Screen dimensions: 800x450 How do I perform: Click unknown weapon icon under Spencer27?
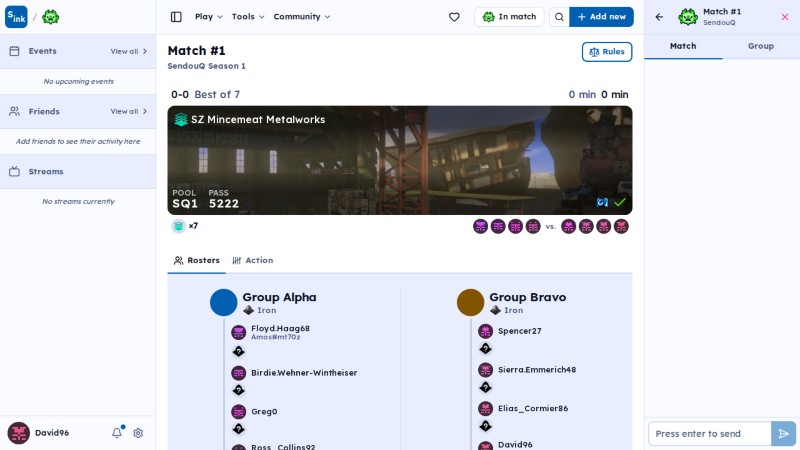tap(485, 348)
